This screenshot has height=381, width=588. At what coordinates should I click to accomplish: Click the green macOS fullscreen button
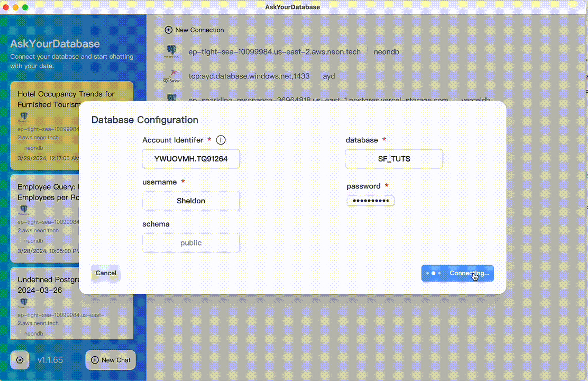click(x=25, y=7)
